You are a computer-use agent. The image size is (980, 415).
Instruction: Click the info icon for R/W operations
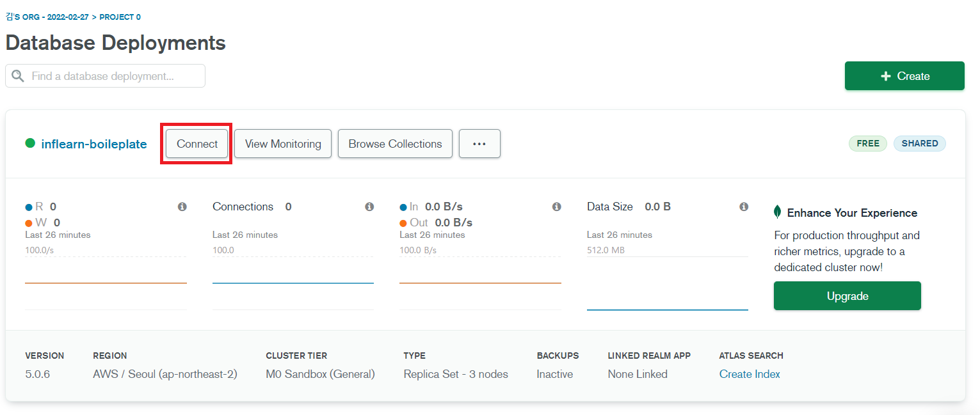click(x=182, y=207)
